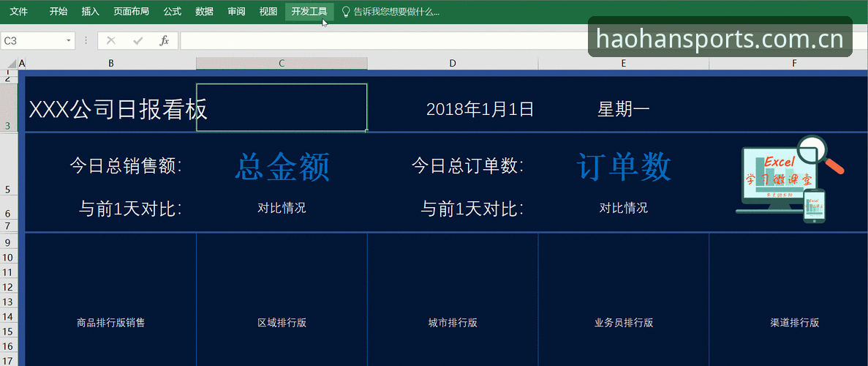Select column A header
Viewport: 868px width, 366px height.
[x=22, y=64]
